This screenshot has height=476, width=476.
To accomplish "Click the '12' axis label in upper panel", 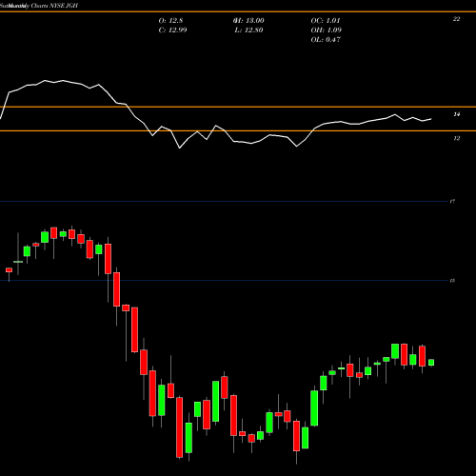I will click(x=456, y=138).
